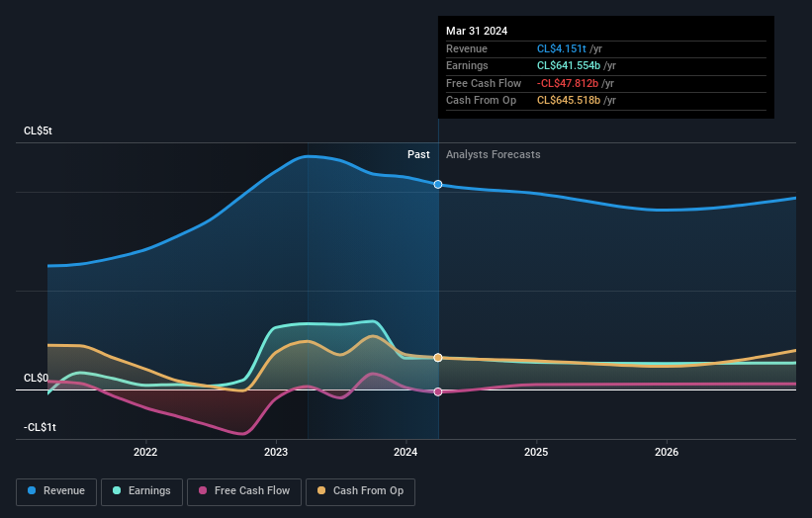Click the 2022 x-axis label
The image size is (812, 518).
pyautogui.click(x=145, y=452)
